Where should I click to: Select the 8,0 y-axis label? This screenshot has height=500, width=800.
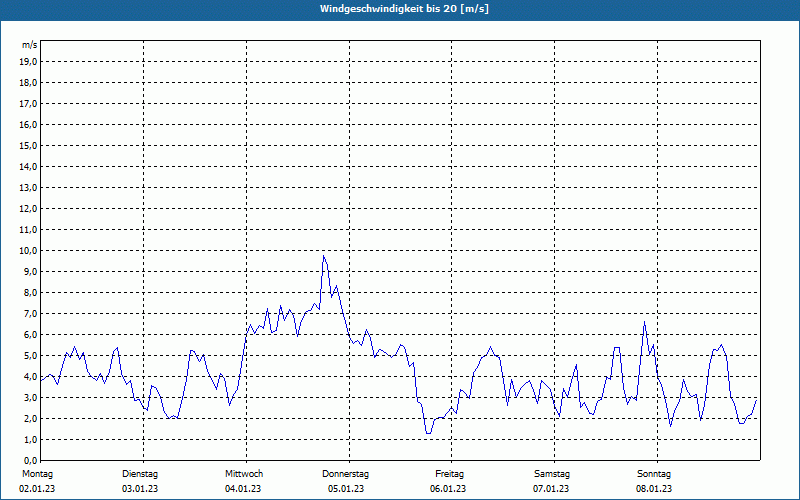pos(30,292)
